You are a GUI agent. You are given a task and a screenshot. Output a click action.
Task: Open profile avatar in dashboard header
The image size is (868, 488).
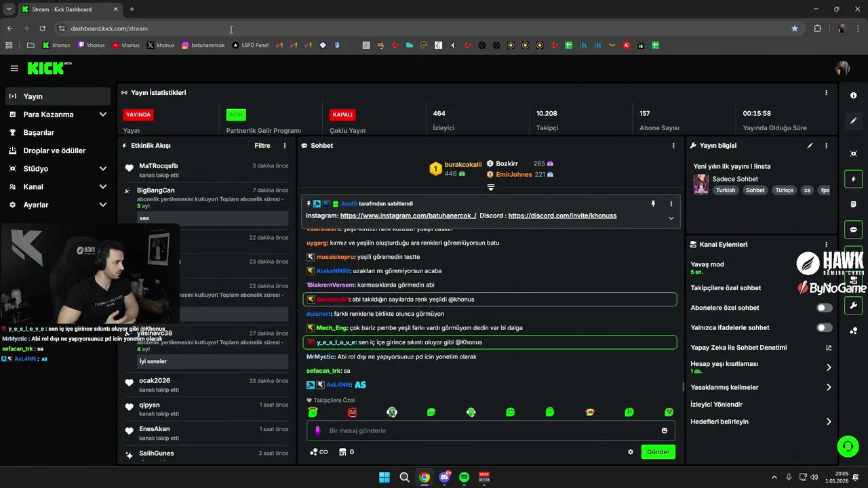(843, 68)
